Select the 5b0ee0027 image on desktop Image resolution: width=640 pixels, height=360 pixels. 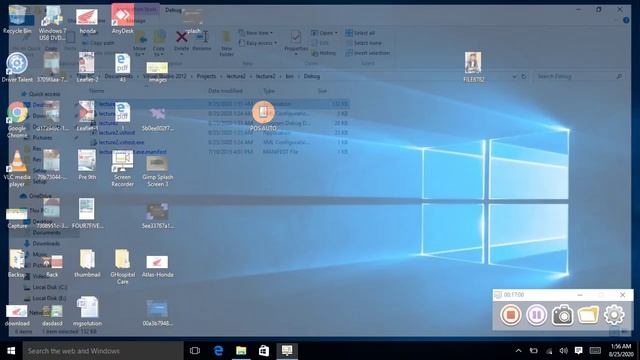pyautogui.click(x=158, y=120)
